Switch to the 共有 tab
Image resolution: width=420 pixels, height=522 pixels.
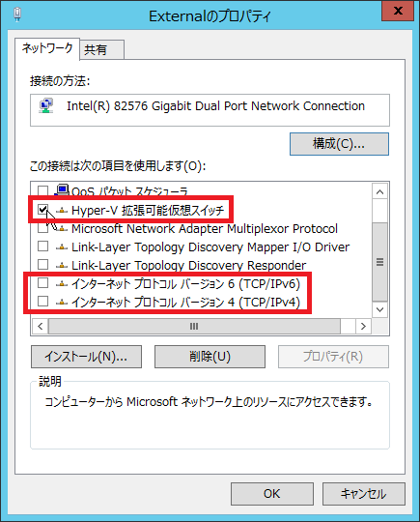point(102,49)
